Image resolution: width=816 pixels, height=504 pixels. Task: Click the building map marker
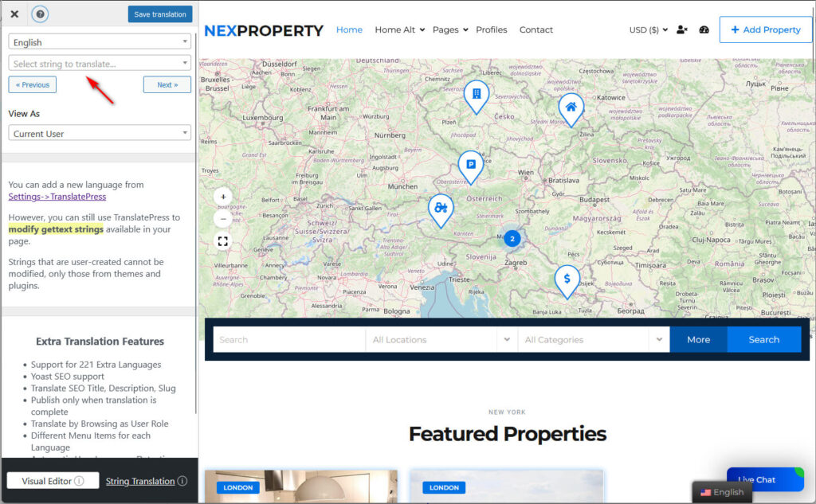click(477, 96)
